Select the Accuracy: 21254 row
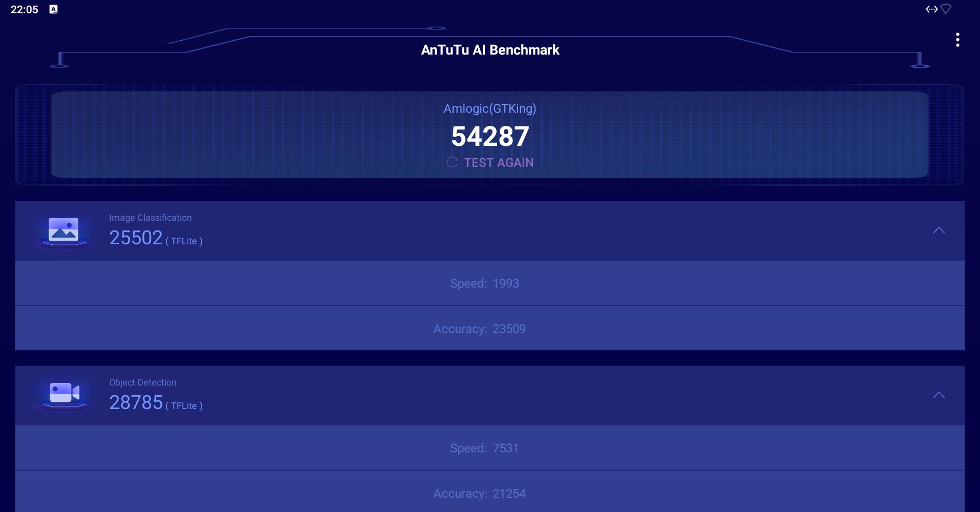The width and height of the screenshot is (980, 512). pyautogui.click(x=490, y=492)
